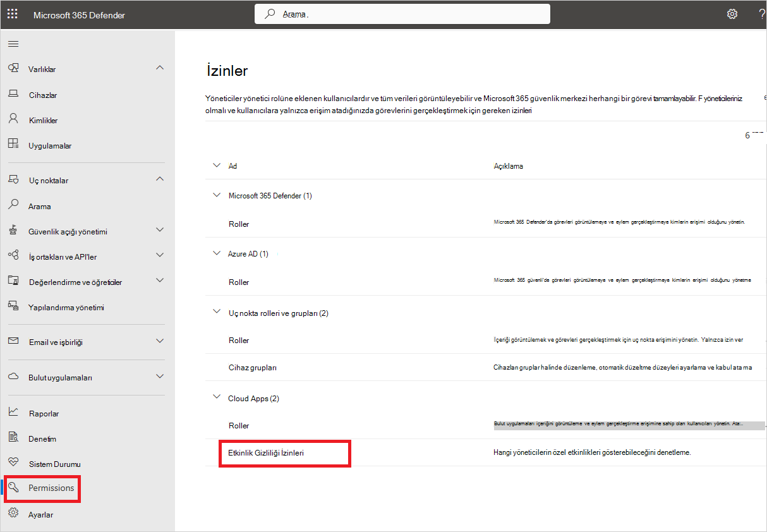Collapse the Uç noktalar section chevron
Viewport: 767px width, 532px height.
click(x=160, y=179)
